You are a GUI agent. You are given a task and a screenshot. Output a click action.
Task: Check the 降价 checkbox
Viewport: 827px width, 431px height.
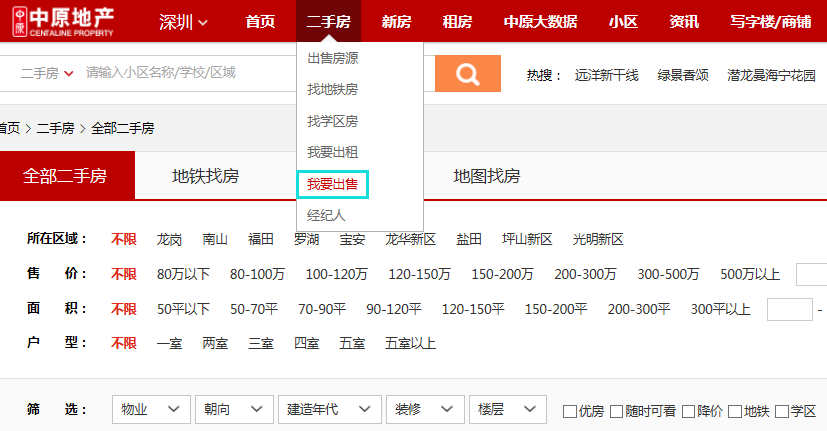(689, 411)
